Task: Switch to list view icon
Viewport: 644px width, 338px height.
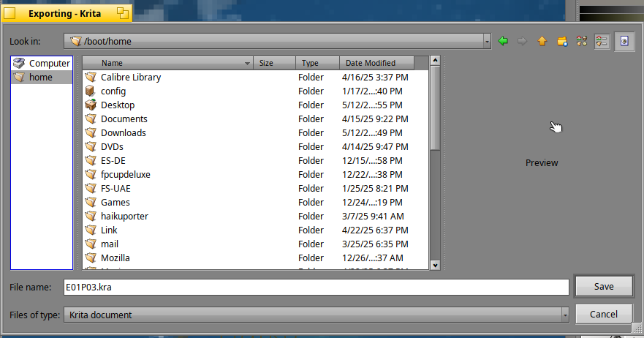Action: click(x=582, y=41)
